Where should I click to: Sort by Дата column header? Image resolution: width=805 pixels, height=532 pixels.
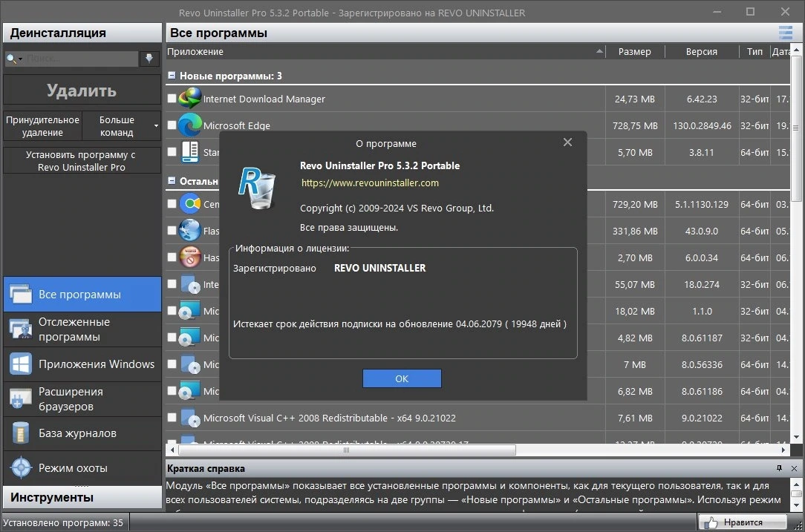point(780,51)
